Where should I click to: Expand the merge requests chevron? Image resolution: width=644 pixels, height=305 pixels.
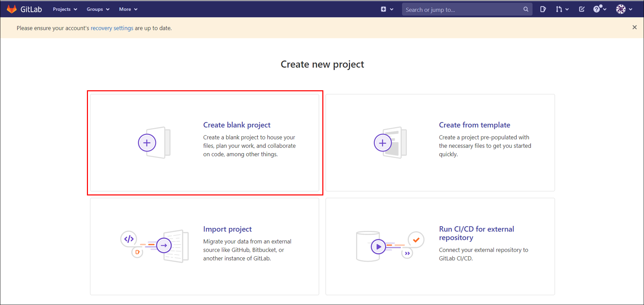pos(566,9)
